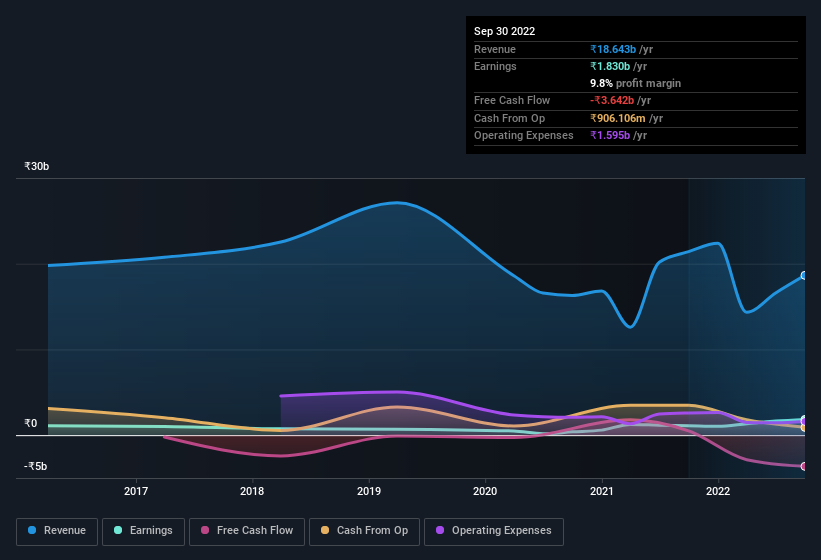821x560 pixels.
Task: Click the 2021 x-axis label
Action: pyautogui.click(x=601, y=491)
